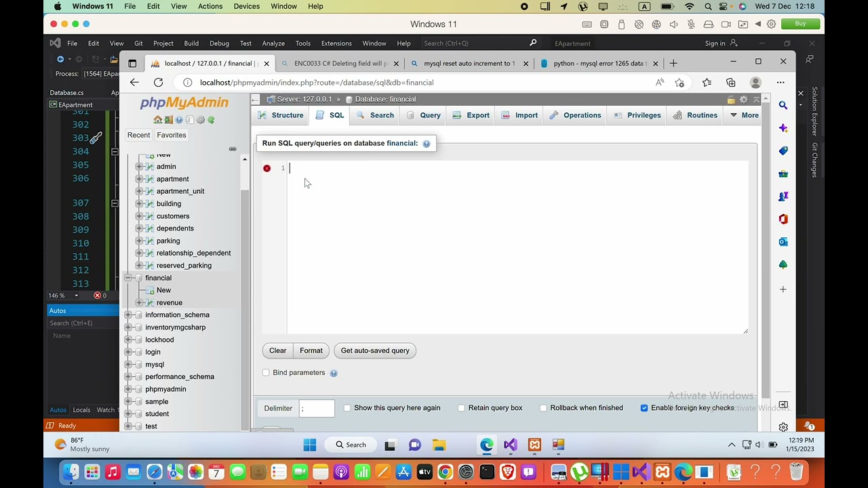The width and height of the screenshot is (868, 488).
Task: Click the Delimiter input field
Action: pos(317,409)
